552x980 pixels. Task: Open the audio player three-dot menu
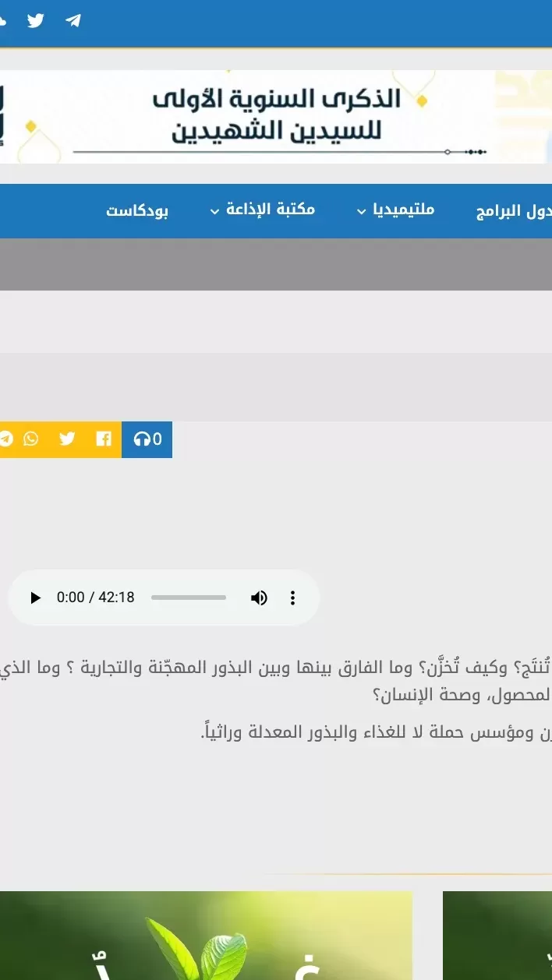pyautogui.click(x=293, y=598)
